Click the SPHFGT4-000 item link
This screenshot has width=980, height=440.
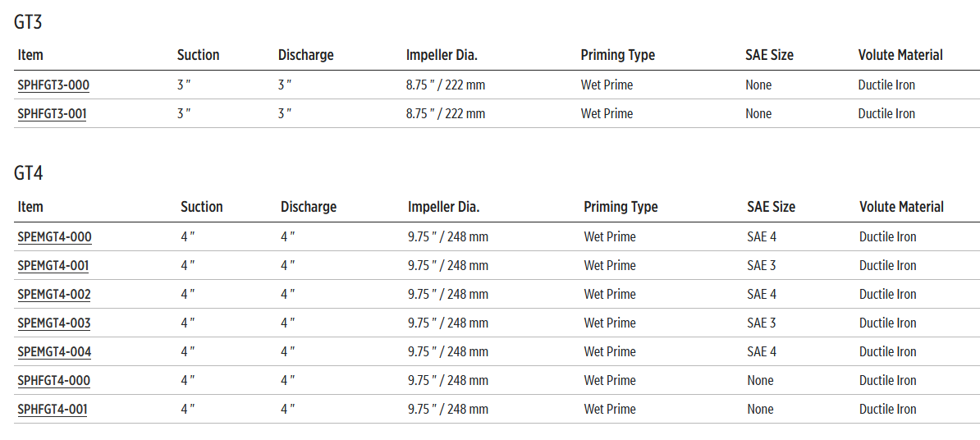point(53,381)
